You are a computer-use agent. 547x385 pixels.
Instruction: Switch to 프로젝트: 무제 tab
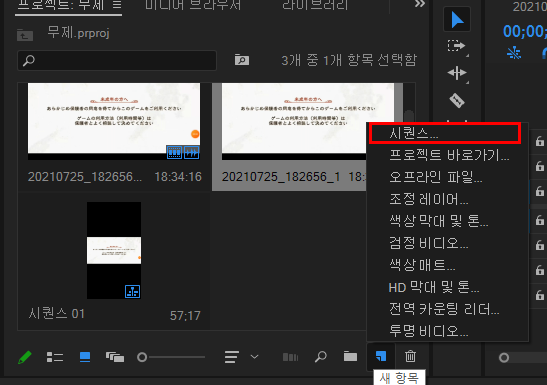61,5
